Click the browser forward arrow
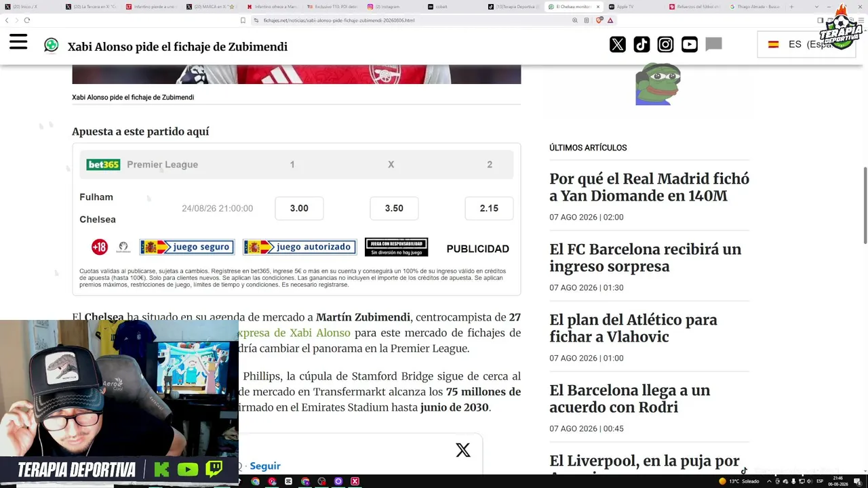The width and height of the screenshot is (868, 488). pyautogui.click(x=17, y=20)
